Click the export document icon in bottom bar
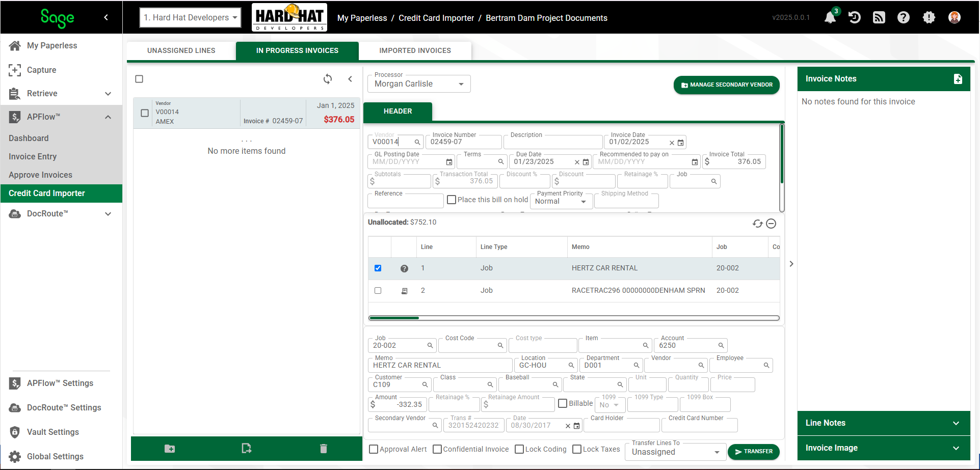This screenshot has height=470, width=980. click(x=246, y=448)
